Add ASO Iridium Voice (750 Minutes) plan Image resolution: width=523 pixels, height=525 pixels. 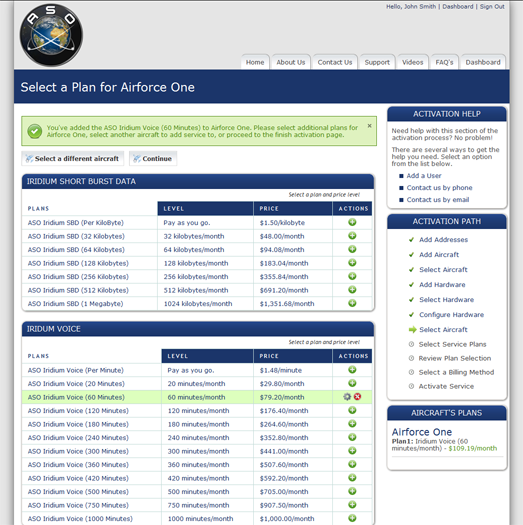[352, 505]
